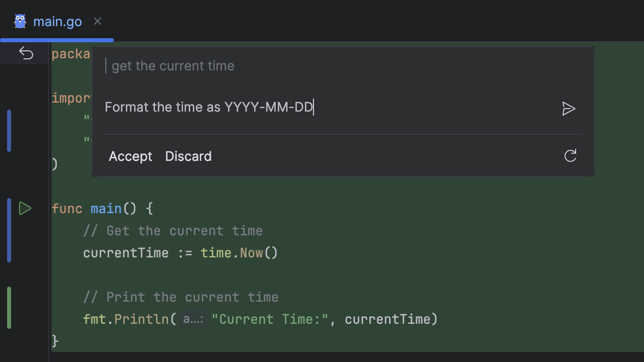Switch to the main.go tab

(57, 22)
